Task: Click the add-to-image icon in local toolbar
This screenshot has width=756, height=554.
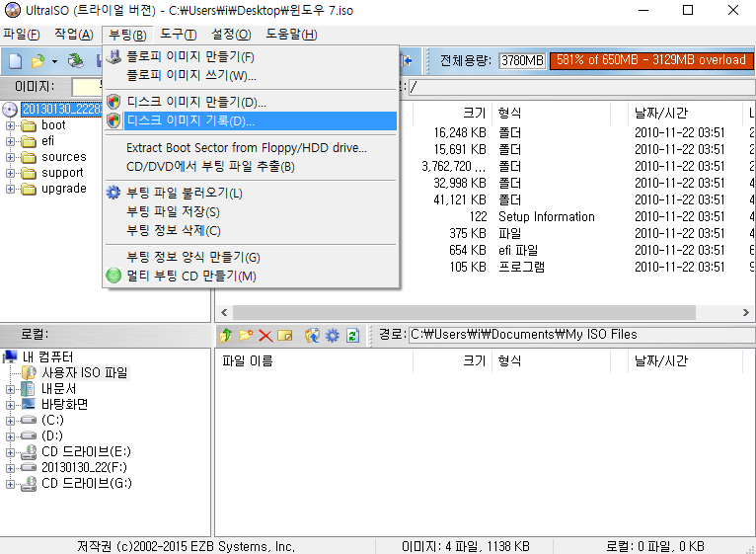Action: pos(313,335)
